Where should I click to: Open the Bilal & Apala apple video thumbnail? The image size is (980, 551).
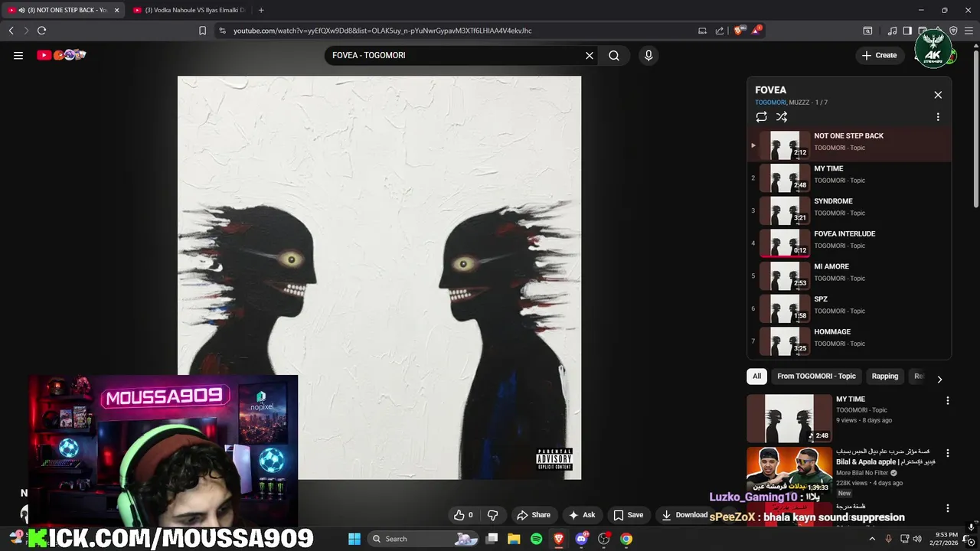[789, 471]
